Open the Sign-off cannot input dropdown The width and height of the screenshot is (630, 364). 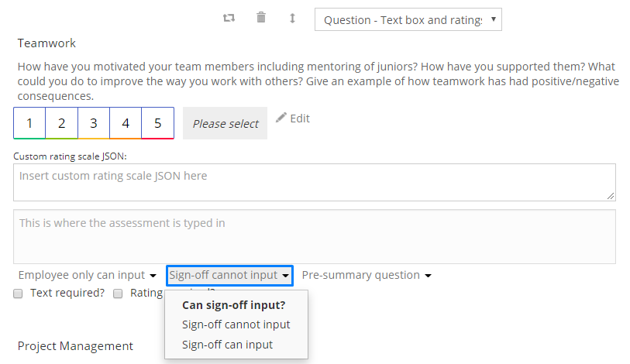click(229, 276)
